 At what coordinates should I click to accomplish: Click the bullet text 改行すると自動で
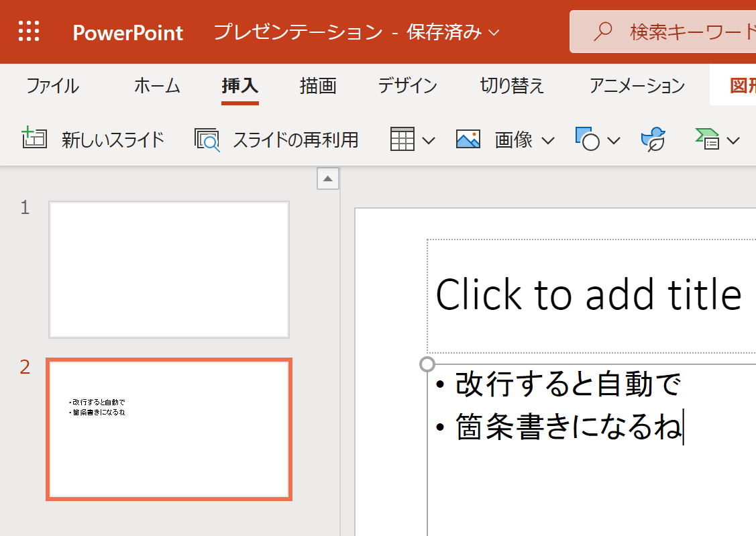click(568, 384)
